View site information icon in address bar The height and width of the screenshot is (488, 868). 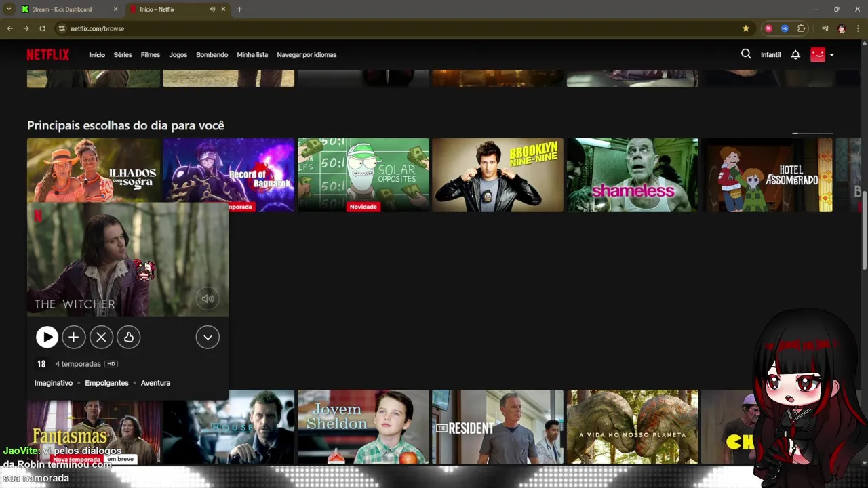tap(62, 28)
